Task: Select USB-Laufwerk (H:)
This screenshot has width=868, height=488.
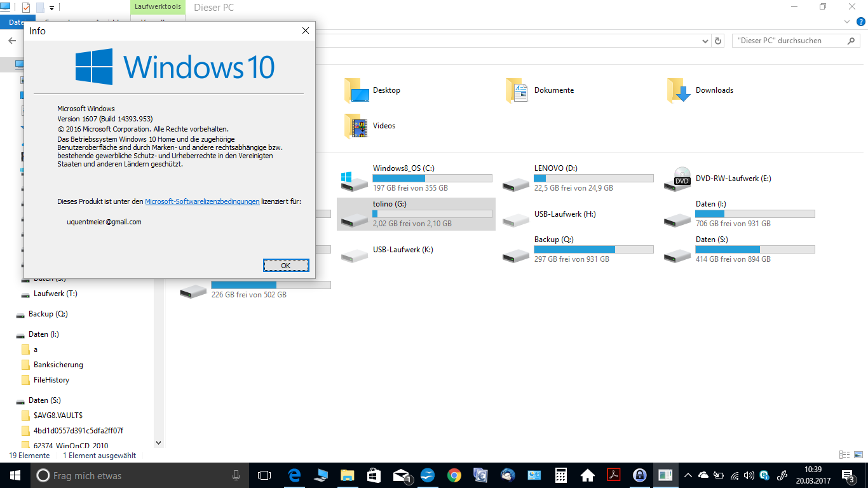Action: tap(548, 214)
